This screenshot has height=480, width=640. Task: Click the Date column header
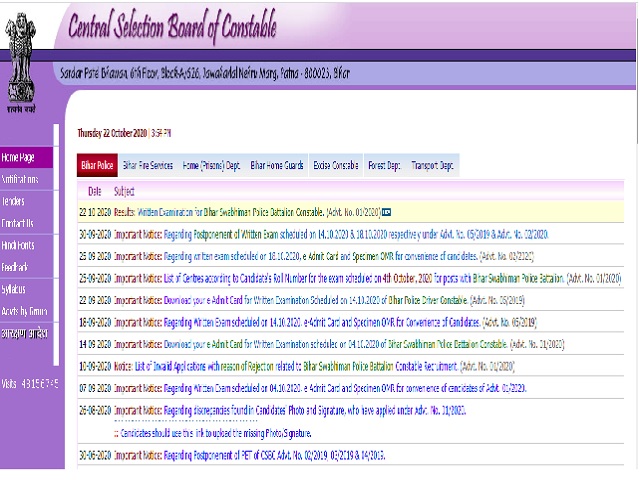pyautogui.click(x=94, y=191)
